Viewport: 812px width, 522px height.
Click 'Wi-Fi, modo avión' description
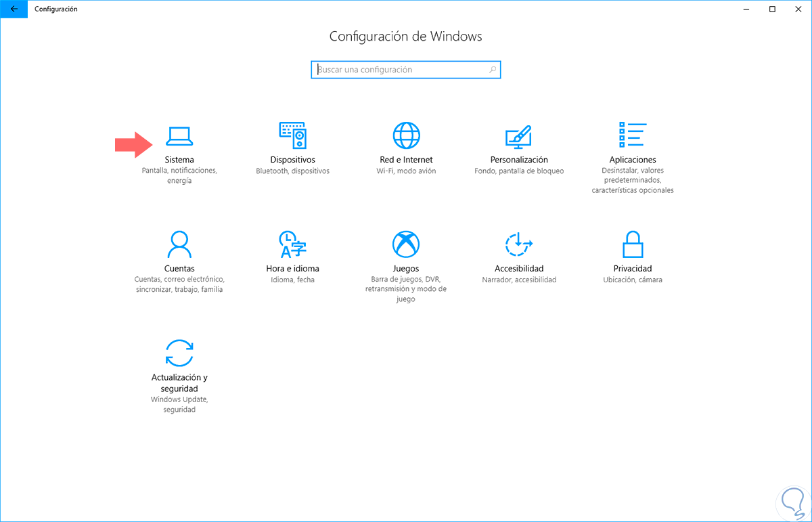pyautogui.click(x=406, y=171)
